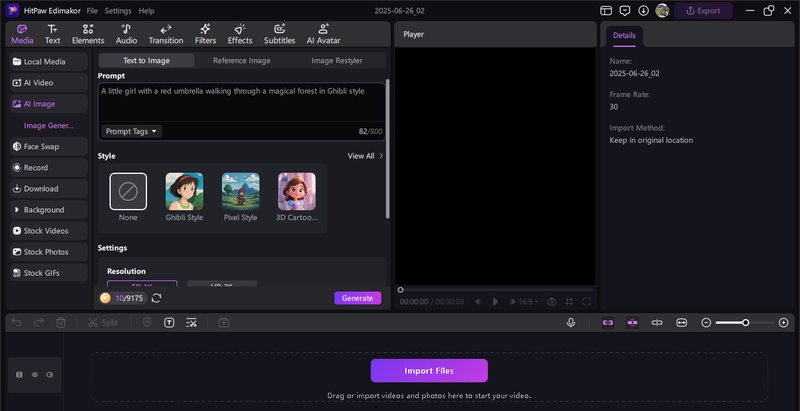Open the Transition tab
The image size is (800, 411).
(x=166, y=34)
